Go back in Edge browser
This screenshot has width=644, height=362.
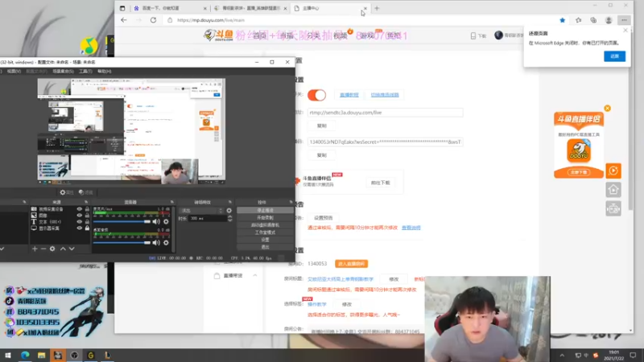coord(124,19)
